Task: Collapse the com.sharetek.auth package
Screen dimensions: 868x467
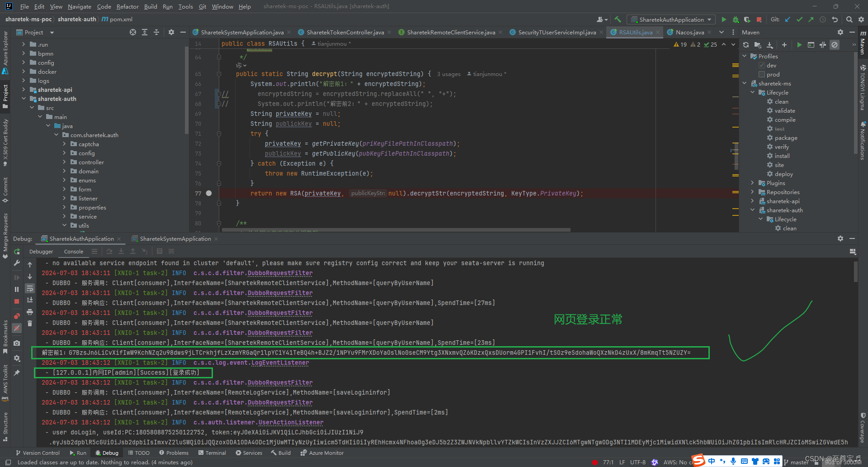Action: tap(57, 135)
